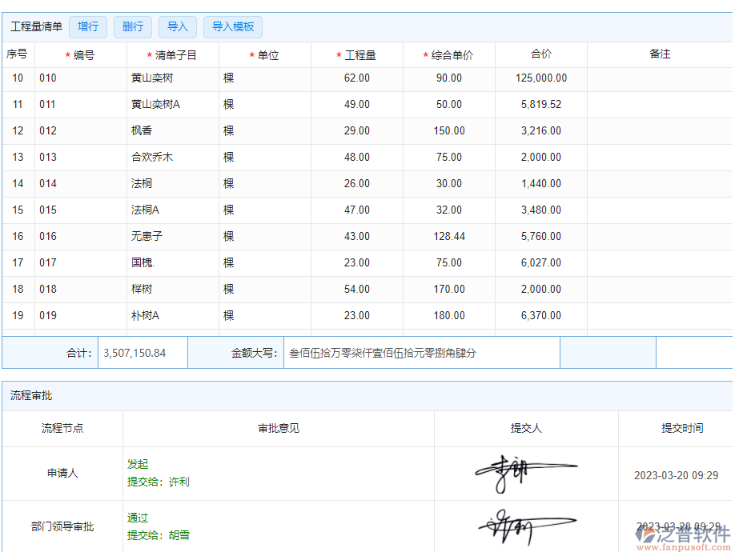
Task: Click the 合计 total field 3,507,150.84
Action: [x=142, y=353]
